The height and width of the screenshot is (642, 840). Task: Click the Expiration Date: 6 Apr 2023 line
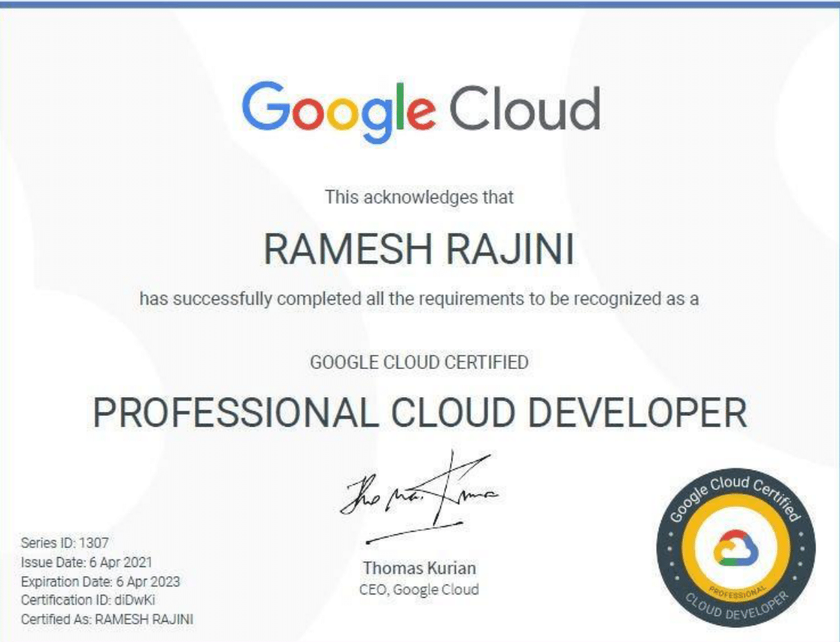click(x=100, y=581)
